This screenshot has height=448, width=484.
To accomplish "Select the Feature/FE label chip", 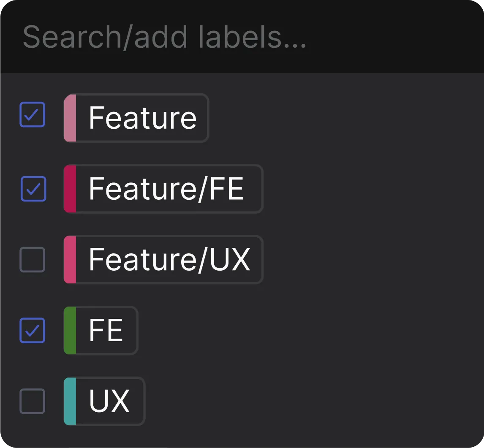I will pos(166,189).
